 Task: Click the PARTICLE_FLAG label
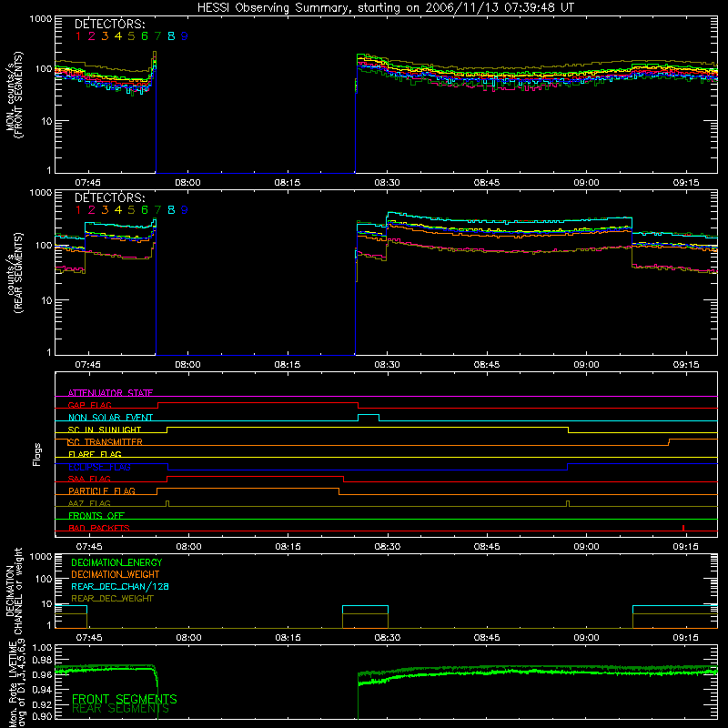point(102,491)
